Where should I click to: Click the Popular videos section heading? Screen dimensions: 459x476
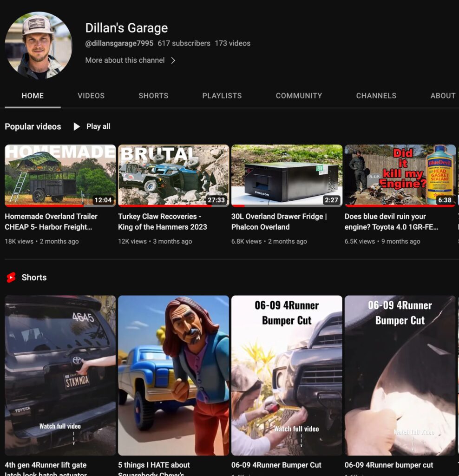(x=33, y=126)
